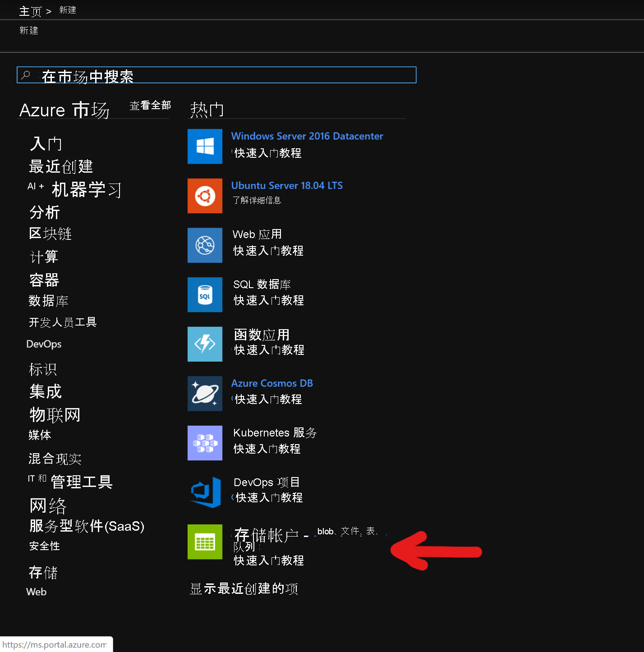The image size is (644, 652).
Task: Select the AI + 机器学习 category
Action: pyautogui.click(x=74, y=189)
